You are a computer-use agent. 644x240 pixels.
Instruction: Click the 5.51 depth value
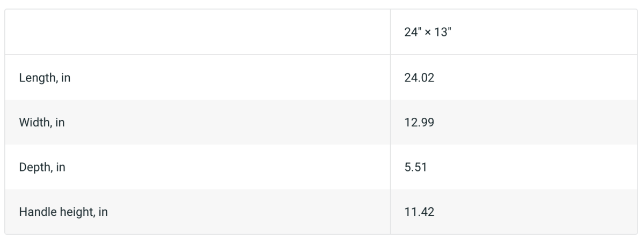tap(416, 168)
